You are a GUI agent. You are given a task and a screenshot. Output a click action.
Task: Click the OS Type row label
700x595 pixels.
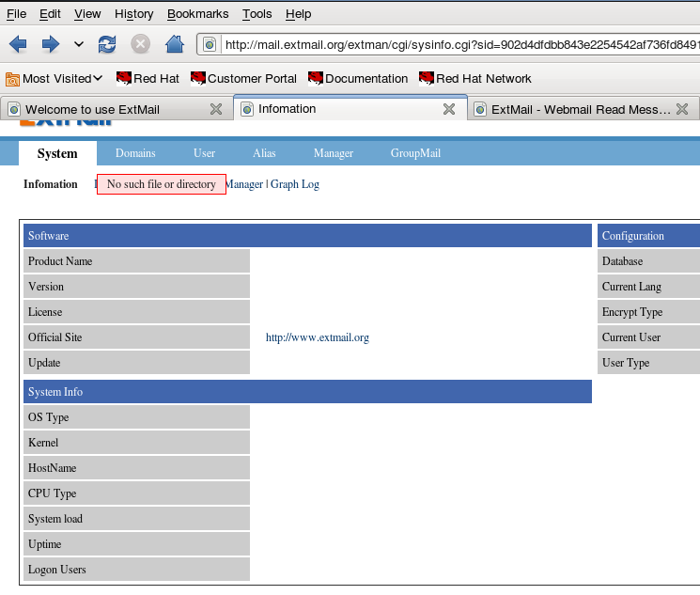(x=136, y=417)
